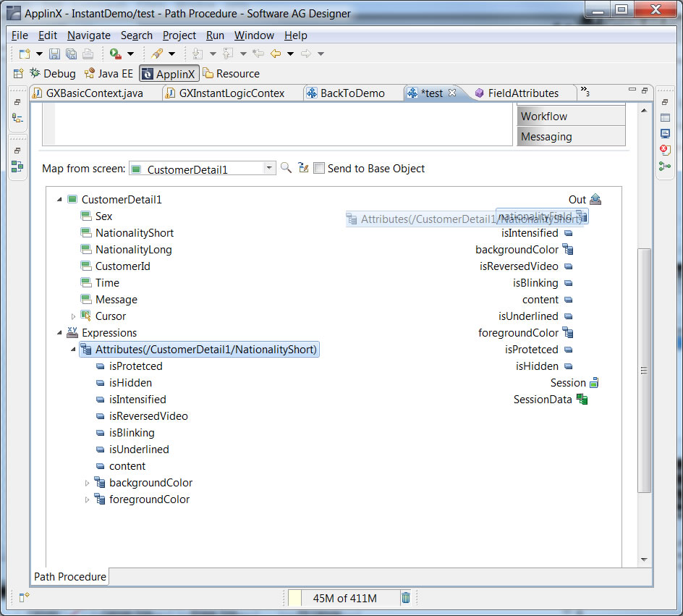Switch to Debug perspective
Screen dimensions: 683x616
click(x=53, y=74)
